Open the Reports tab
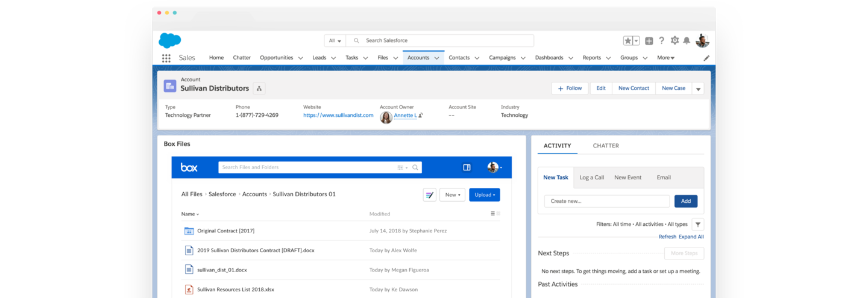 coord(592,58)
